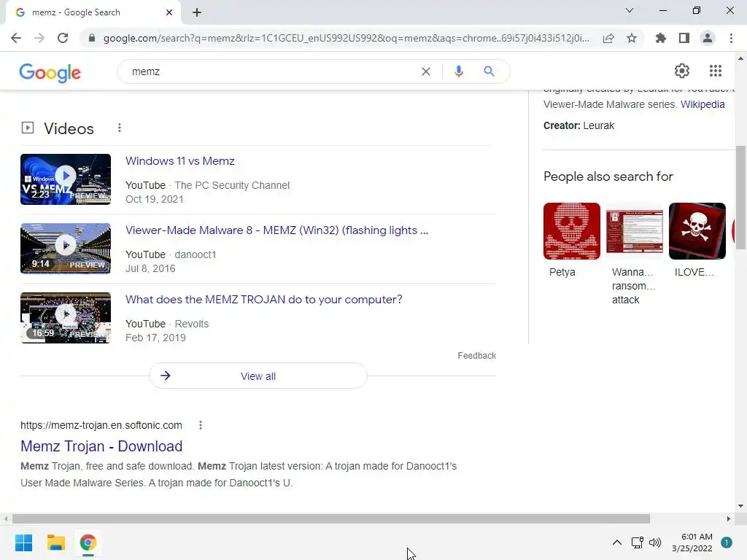
Task: View site information padlock icon
Action: click(92, 38)
